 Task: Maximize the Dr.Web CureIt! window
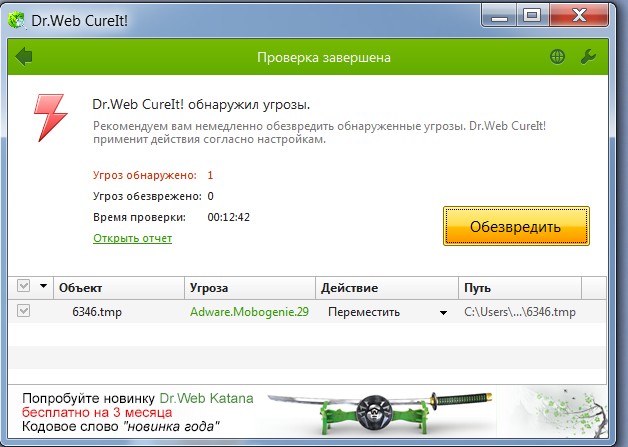(x=532, y=16)
